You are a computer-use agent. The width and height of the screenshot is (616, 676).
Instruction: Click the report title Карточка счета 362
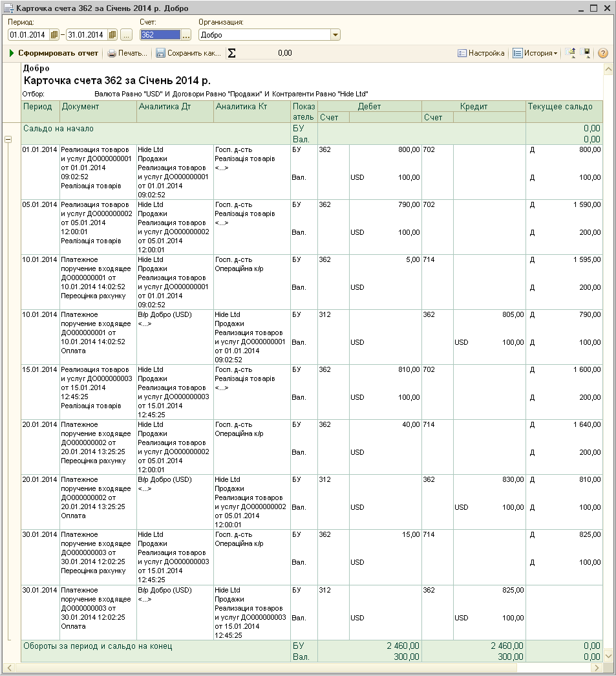click(x=117, y=81)
